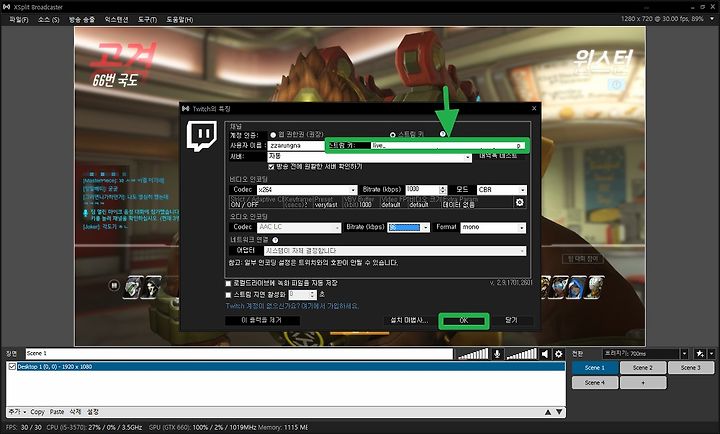The image size is (720, 434).
Task: Click the XSplit Broadcaster logo in title bar
Action: tap(6, 7)
